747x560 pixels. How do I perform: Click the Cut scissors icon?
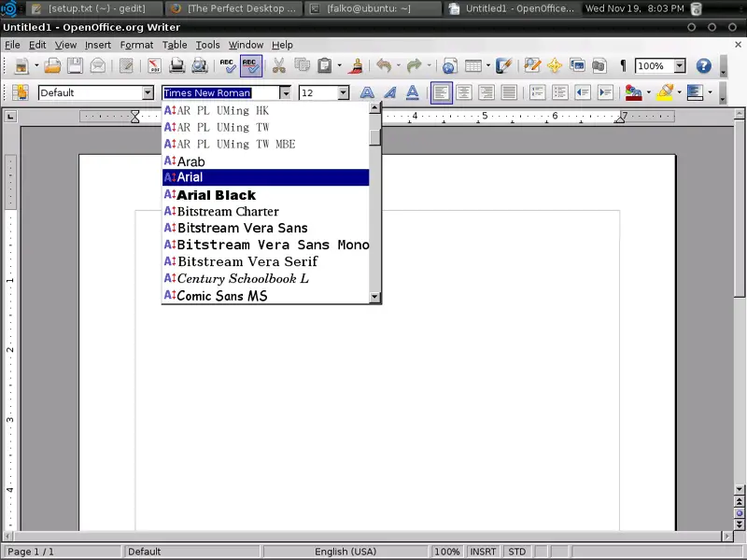coord(278,65)
